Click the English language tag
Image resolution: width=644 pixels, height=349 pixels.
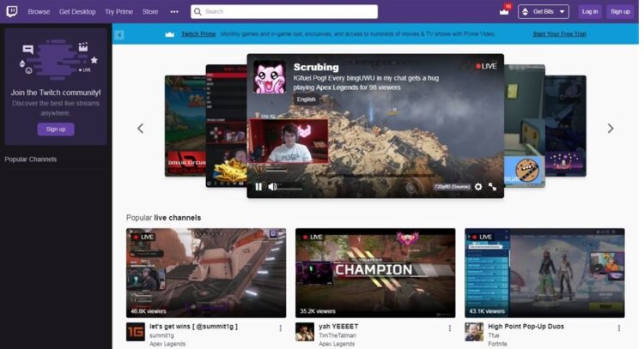click(306, 99)
